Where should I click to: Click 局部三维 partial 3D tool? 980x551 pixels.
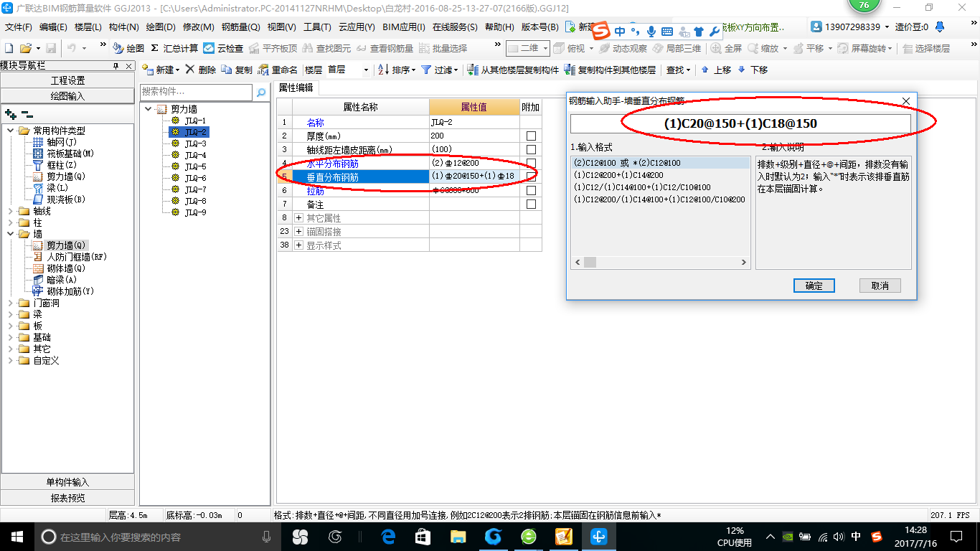[677, 48]
